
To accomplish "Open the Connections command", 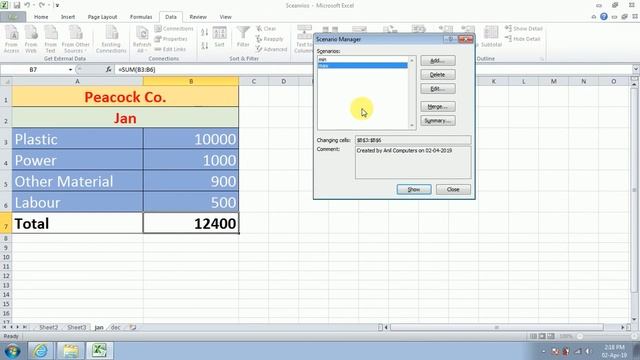I will pos(174,29).
